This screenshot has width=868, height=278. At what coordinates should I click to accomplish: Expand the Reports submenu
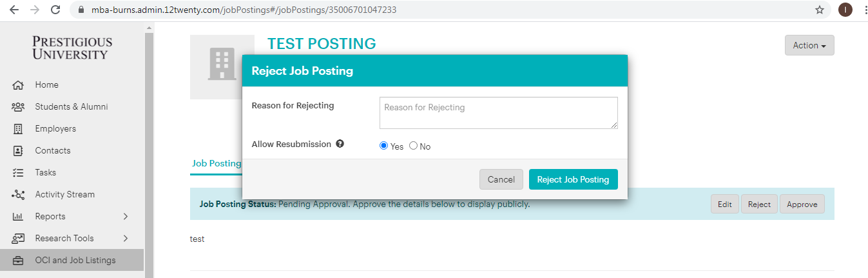[x=126, y=217]
